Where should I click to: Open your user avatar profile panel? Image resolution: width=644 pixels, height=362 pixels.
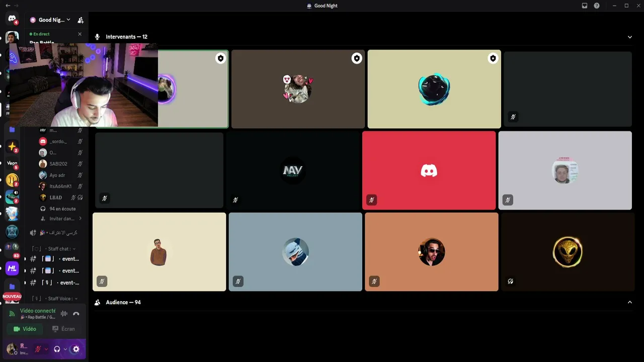coord(12,349)
